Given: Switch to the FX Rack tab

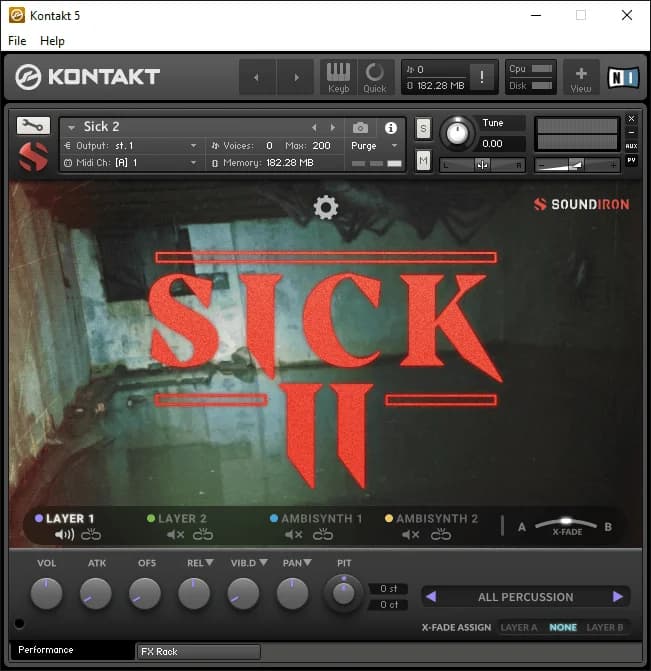Looking at the screenshot, I should tap(198, 652).
